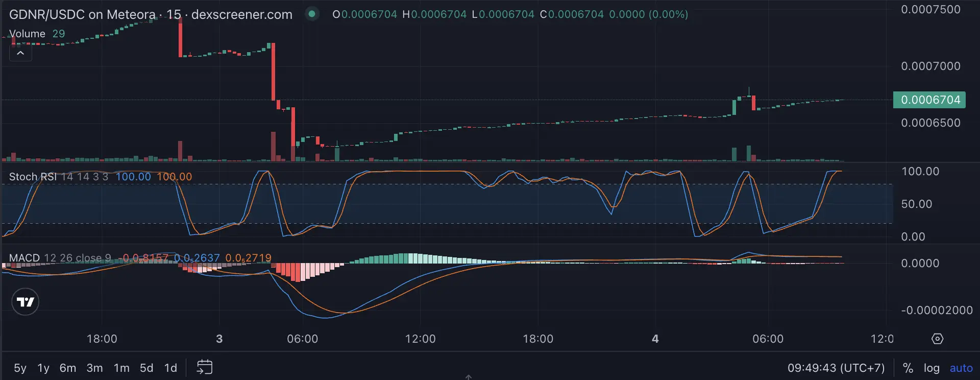This screenshot has height=380, width=980.
Task: Open the go-to-date calendar icon
Action: tap(204, 367)
